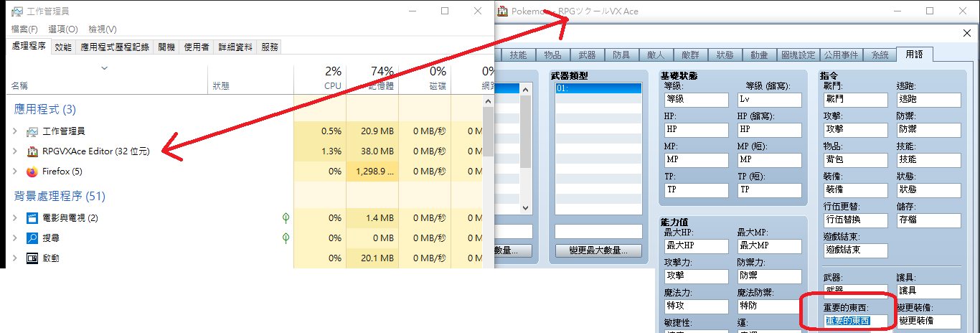980x333 pixels.
Task: Expand the 電影與電視 (2) process group
Action: click(x=15, y=217)
